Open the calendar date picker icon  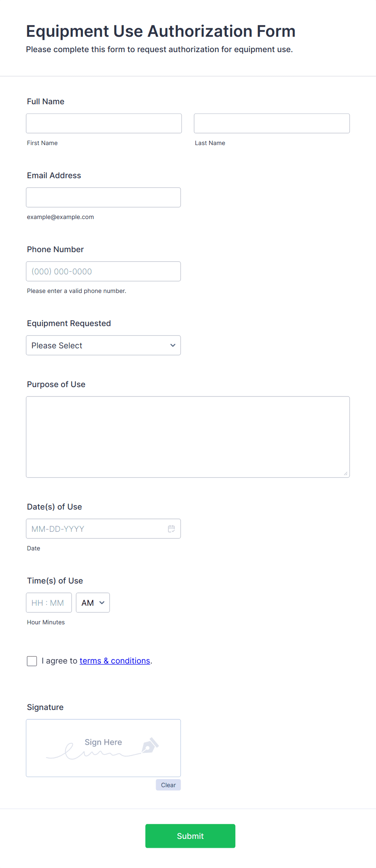click(x=171, y=529)
